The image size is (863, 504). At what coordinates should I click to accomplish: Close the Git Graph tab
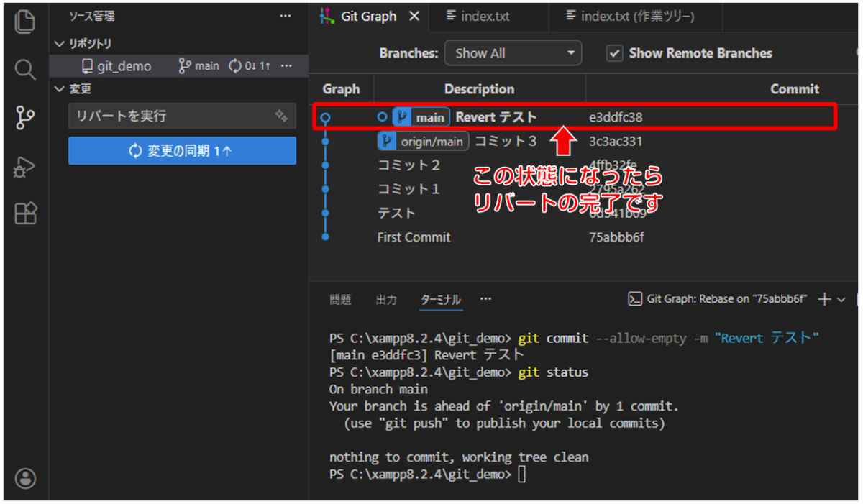pos(414,16)
